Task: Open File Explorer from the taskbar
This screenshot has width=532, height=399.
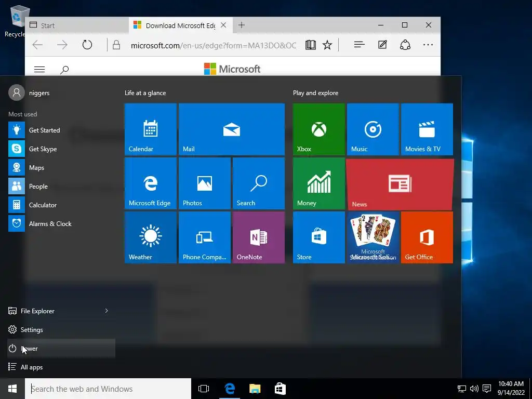Action: (255, 389)
